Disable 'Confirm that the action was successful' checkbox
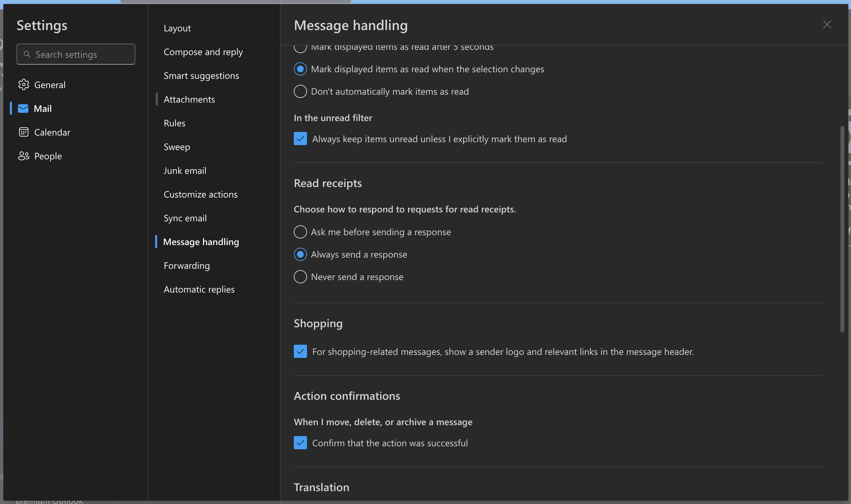 299,443
